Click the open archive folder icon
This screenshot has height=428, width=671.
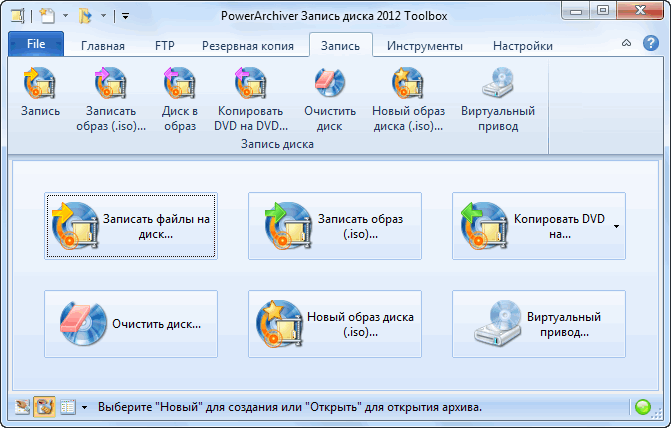tap(85, 16)
